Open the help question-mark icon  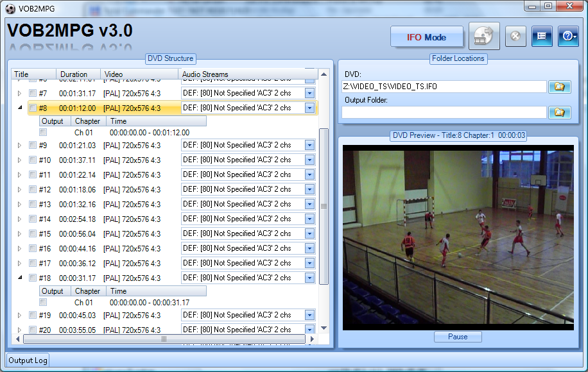(x=568, y=37)
